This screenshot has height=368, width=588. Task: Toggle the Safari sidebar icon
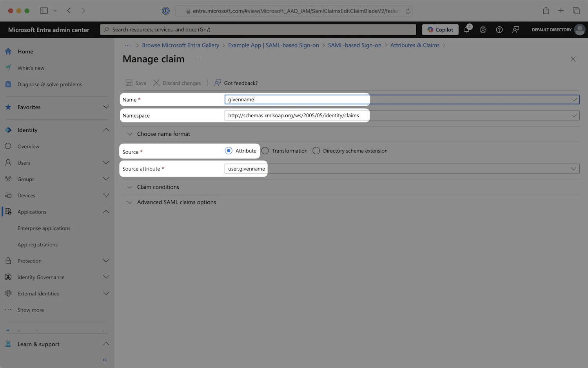point(44,11)
